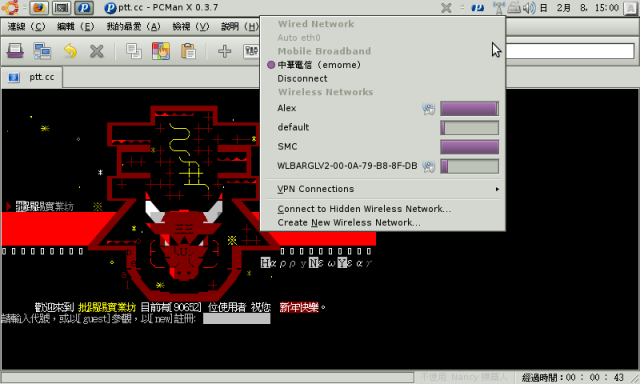
Task: Click the login ID input box in terminal
Action: click(237, 318)
